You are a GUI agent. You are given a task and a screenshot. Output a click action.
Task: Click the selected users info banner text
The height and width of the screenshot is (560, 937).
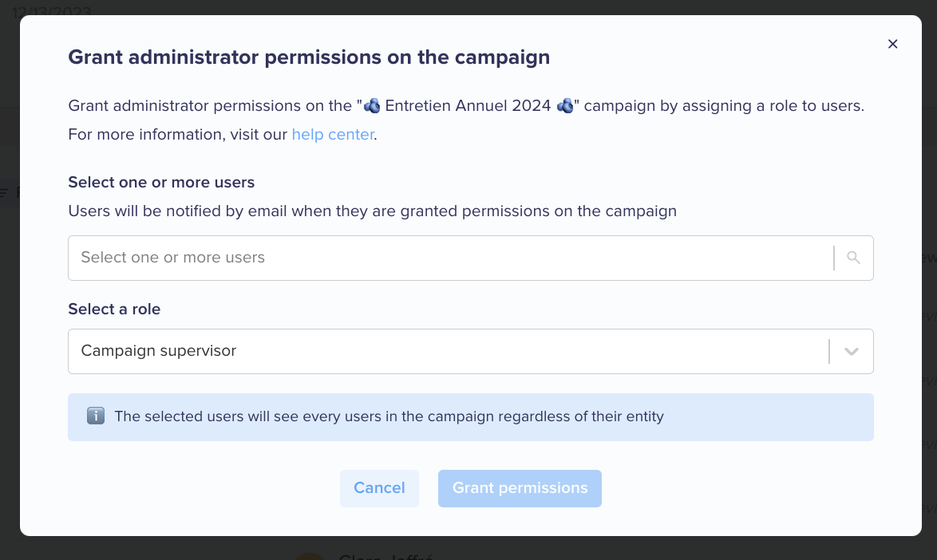coord(389,416)
